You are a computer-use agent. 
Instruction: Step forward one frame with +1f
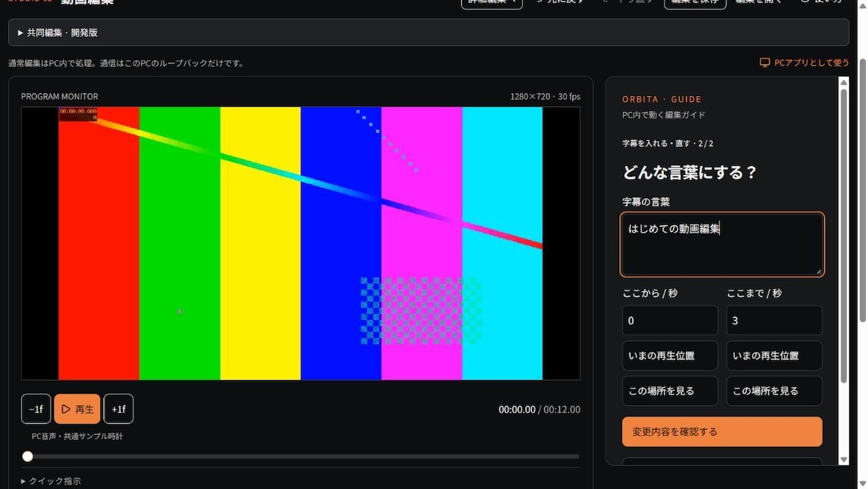[x=119, y=409]
